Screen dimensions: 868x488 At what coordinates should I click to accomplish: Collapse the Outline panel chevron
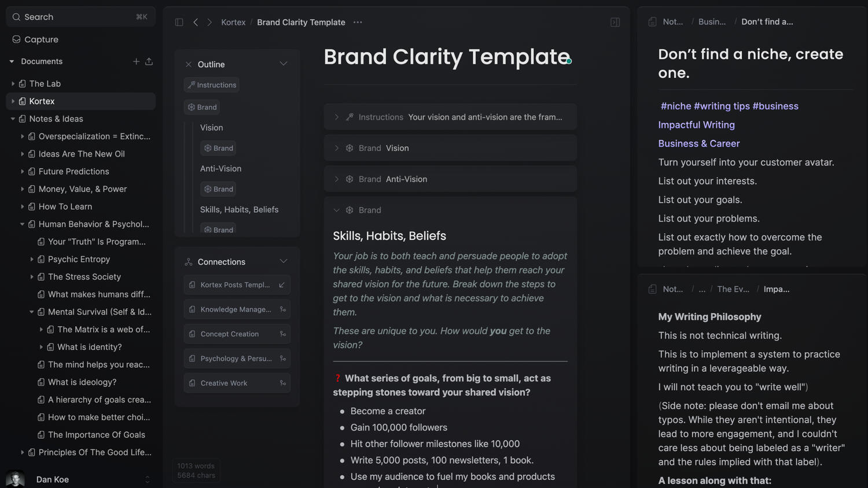(284, 64)
